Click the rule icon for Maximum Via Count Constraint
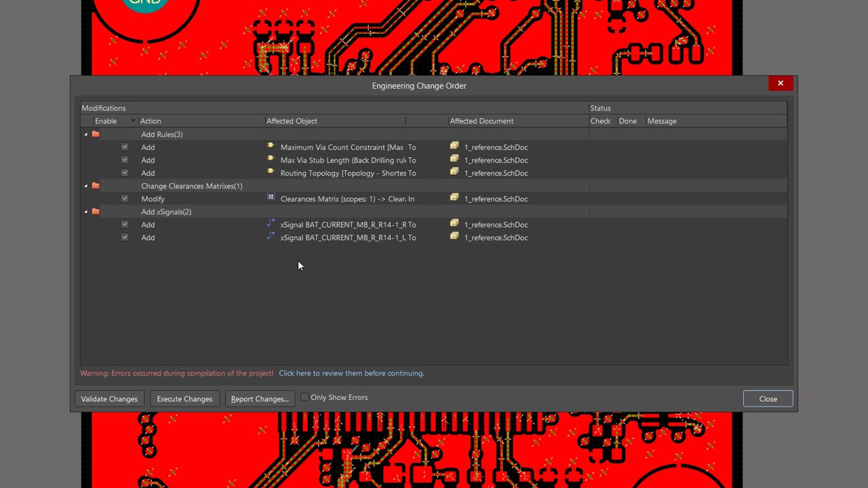 pos(271,146)
